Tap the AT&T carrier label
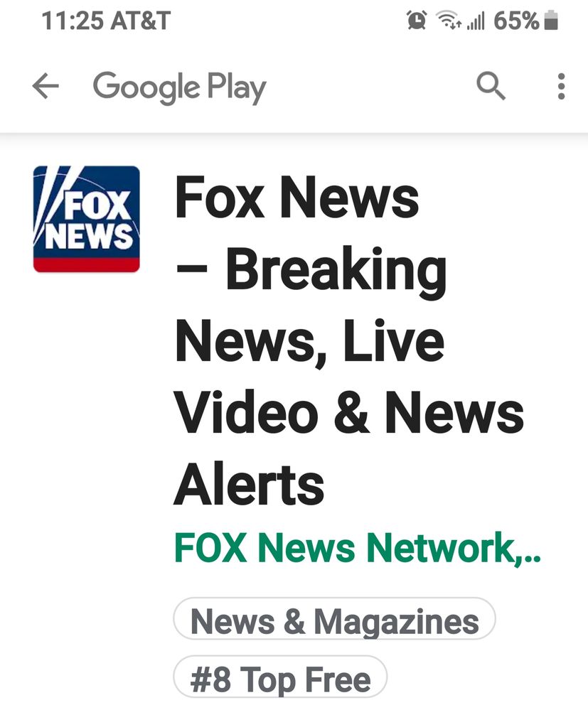The image size is (588, 710). pos(140,21)
